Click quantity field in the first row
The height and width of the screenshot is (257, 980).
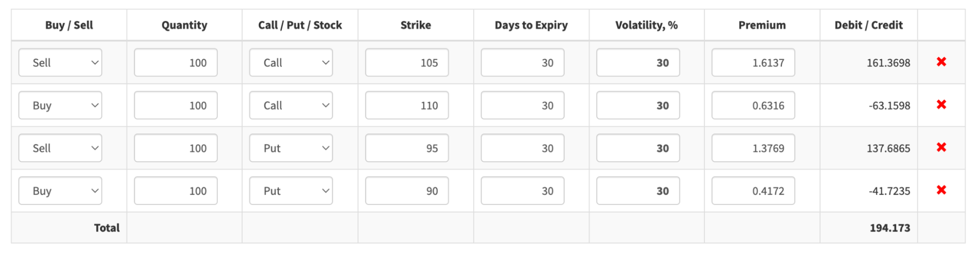176,62
